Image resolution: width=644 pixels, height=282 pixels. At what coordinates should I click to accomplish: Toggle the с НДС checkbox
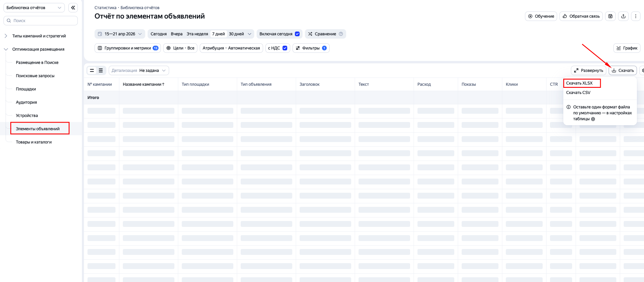point(285,48)
